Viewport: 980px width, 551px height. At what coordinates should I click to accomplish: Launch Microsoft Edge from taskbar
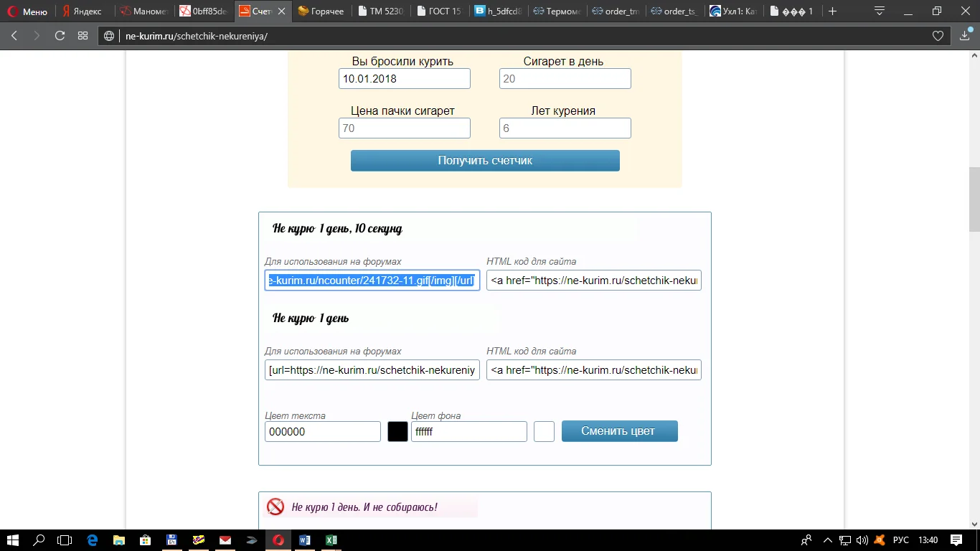(92, 540)
